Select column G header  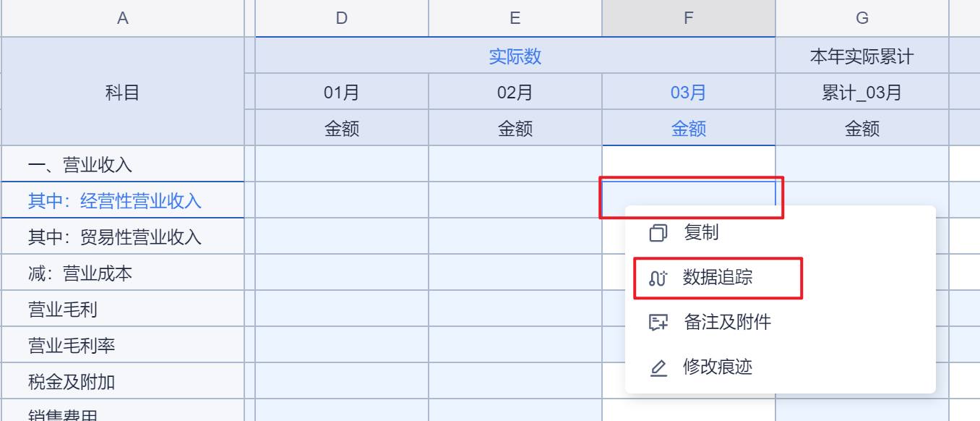[862, 18]
